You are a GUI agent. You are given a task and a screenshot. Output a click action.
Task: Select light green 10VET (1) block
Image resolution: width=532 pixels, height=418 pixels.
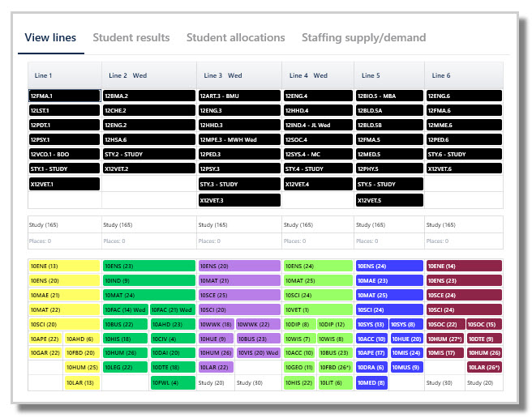tap(318, 310)
